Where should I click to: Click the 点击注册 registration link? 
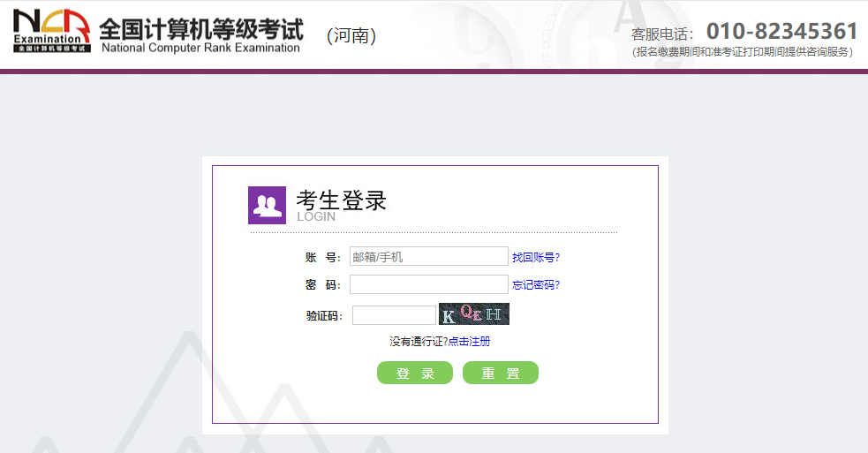[x=469, y=341]
